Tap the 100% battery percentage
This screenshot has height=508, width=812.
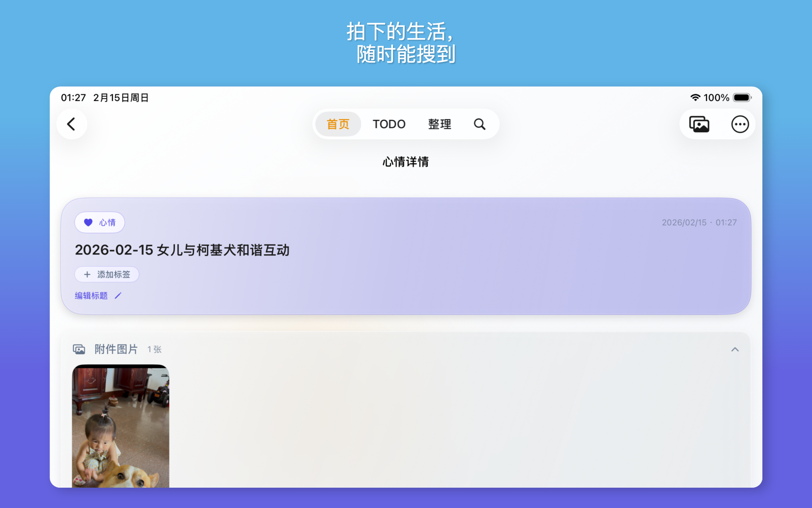tap(716, 98)
